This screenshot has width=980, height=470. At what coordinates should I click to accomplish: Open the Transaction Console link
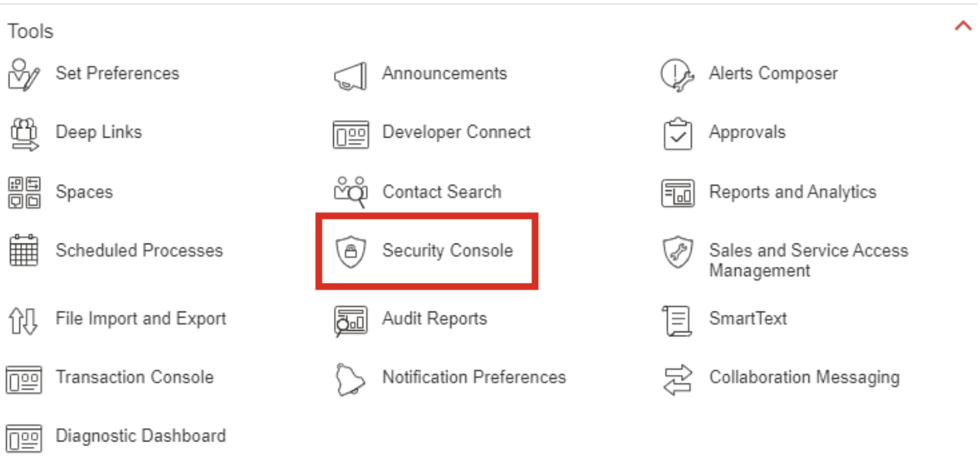click(134, 377)
